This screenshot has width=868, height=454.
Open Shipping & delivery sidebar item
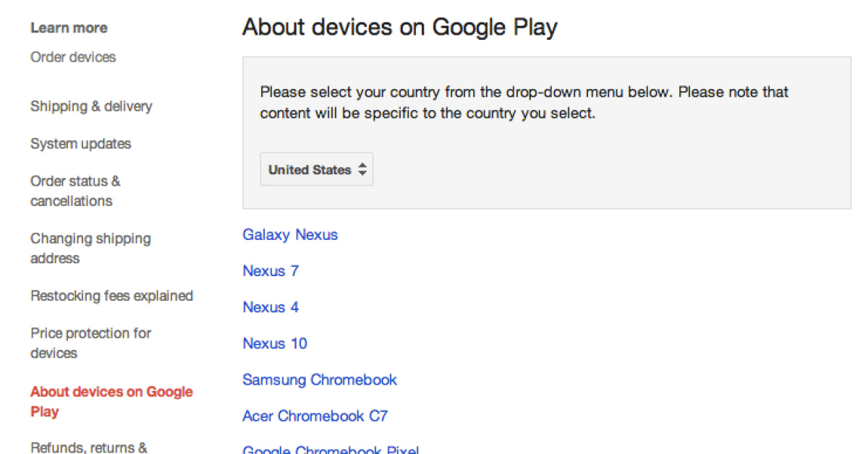click(91, 106)
